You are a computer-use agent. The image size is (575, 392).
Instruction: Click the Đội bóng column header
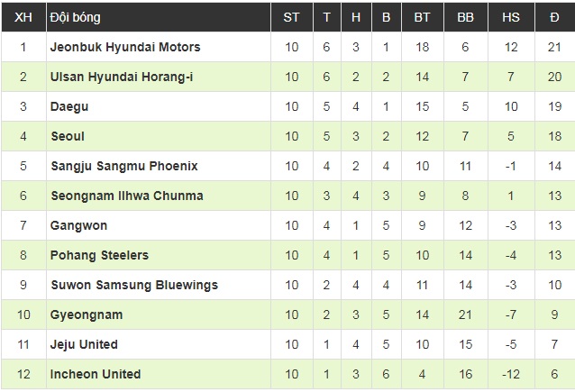77,16
